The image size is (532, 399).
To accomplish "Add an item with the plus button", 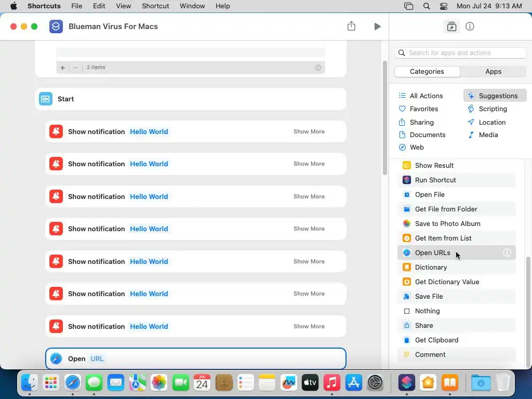I will click(x=62, y=68).
